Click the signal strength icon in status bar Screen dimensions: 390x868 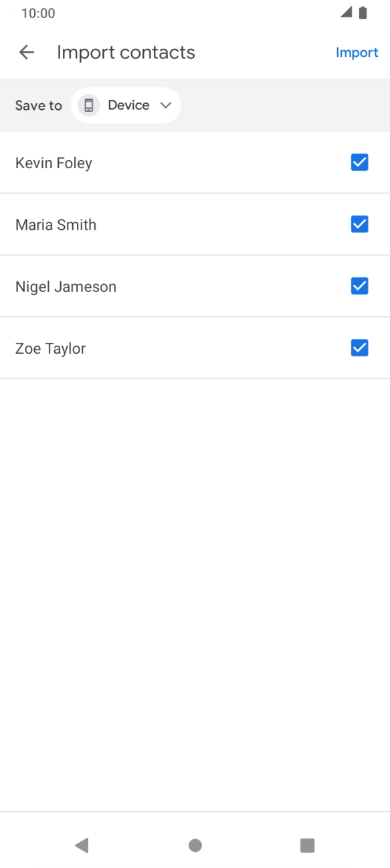point(347,11)
